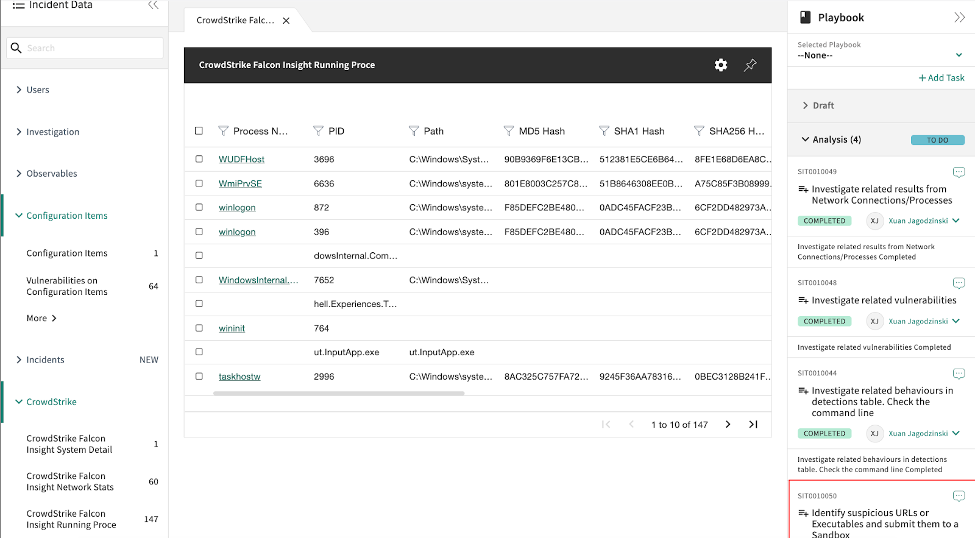977x539 pixels.
Task: Expand the Observables section
Action: click(x=19, y=173)
